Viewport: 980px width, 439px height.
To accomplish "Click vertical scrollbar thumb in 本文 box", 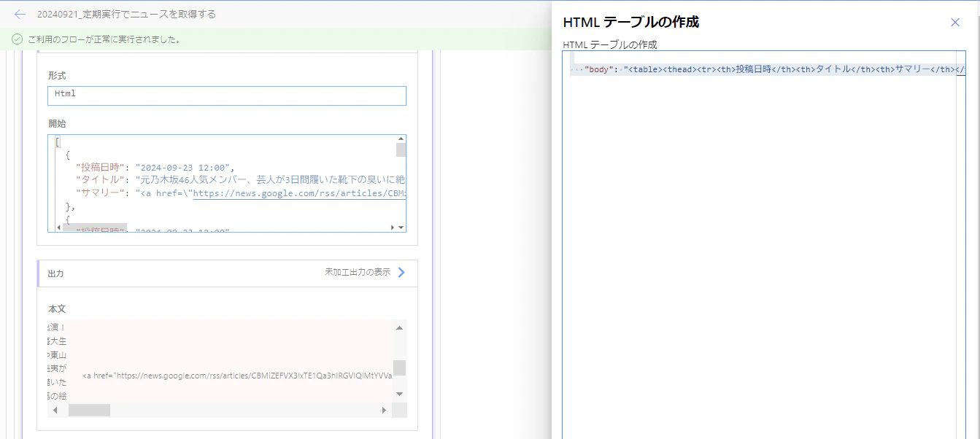I will click(399, 368).
